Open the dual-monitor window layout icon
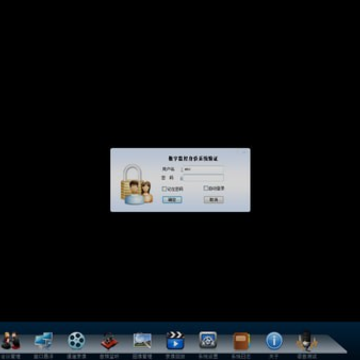The width and height of the screenshot is (360, 360). 44,341
